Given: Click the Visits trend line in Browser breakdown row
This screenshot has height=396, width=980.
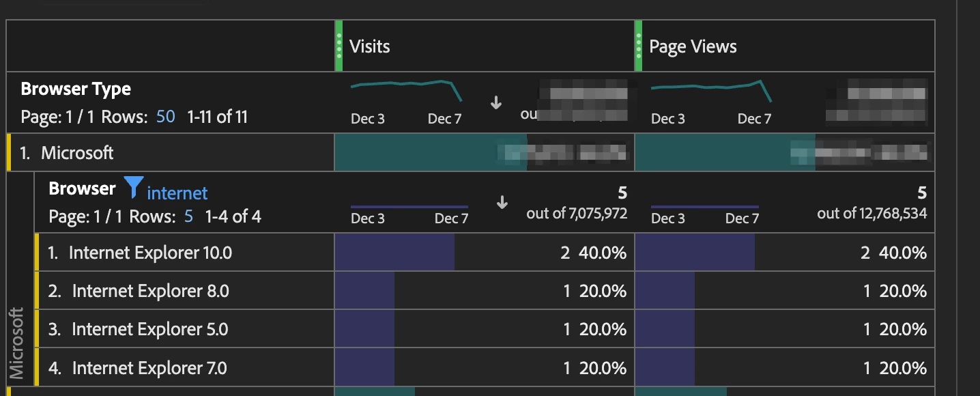Looking at the screenshot, I should [409, 206].
